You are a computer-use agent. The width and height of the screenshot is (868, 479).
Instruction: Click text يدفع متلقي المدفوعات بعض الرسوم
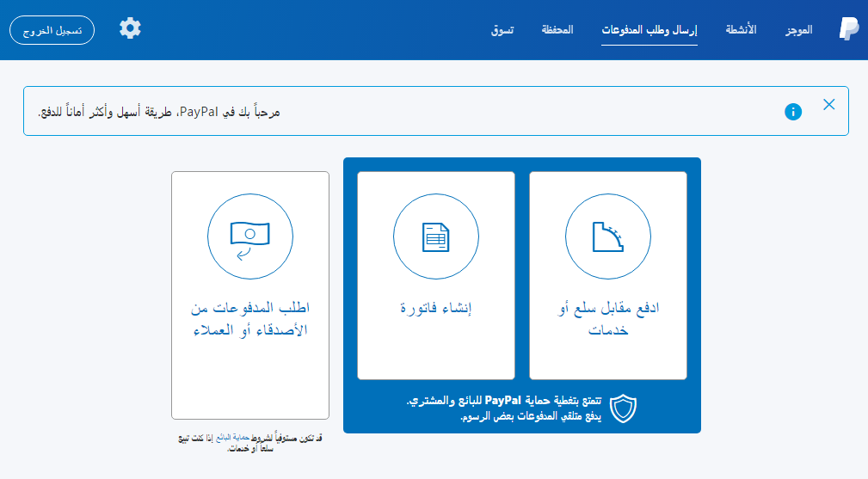(x=531, y=416)
